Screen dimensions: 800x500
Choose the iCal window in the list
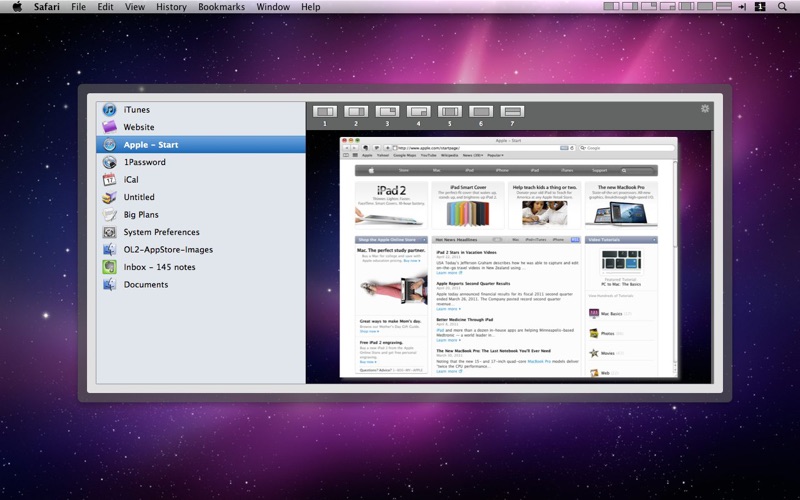click(x=201, y=180)
